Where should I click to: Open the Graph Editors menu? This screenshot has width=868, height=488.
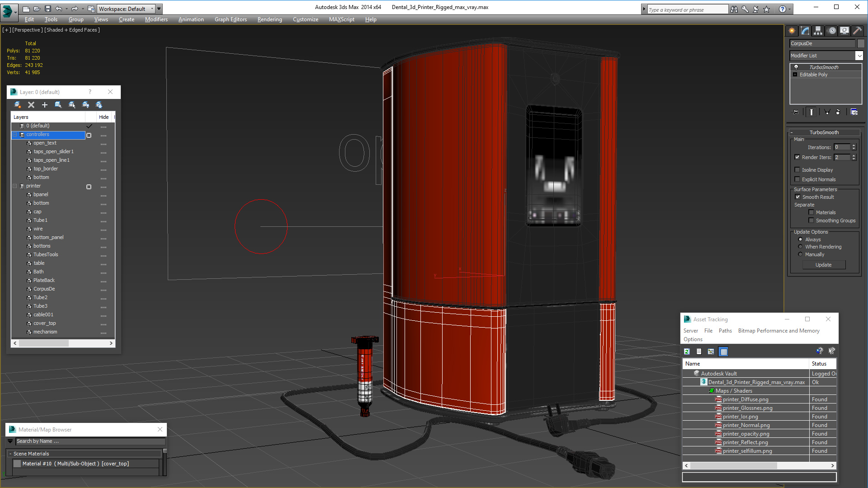[231, 19]
